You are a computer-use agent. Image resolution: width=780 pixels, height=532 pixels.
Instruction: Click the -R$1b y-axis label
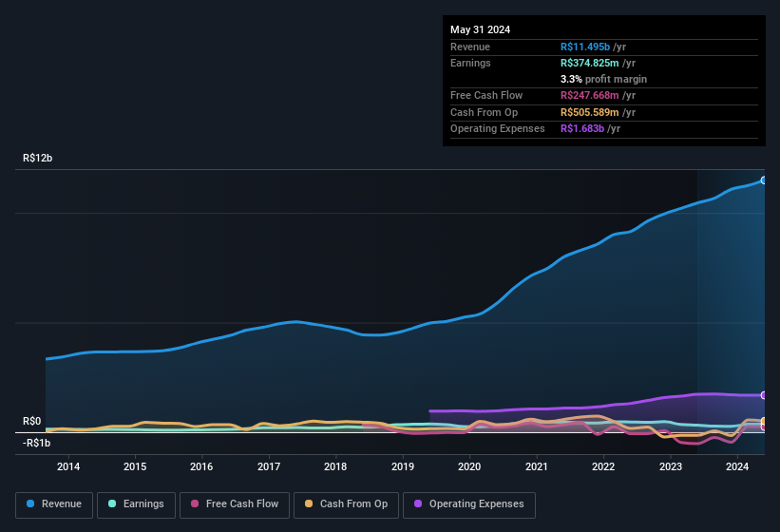tap(38, 443)
